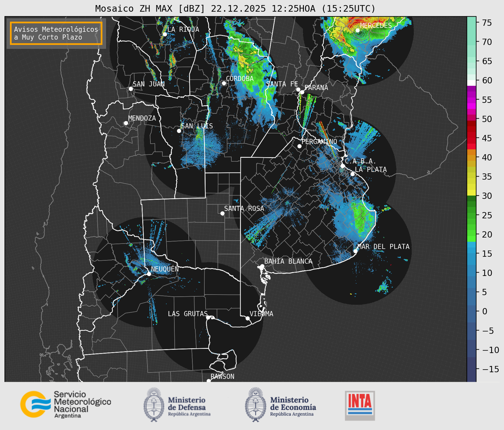Click the Ministerio de Defensa emblem

pos(154,405)
